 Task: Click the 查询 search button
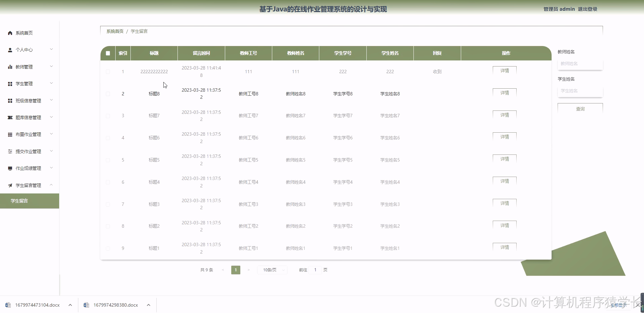point(580,108)
